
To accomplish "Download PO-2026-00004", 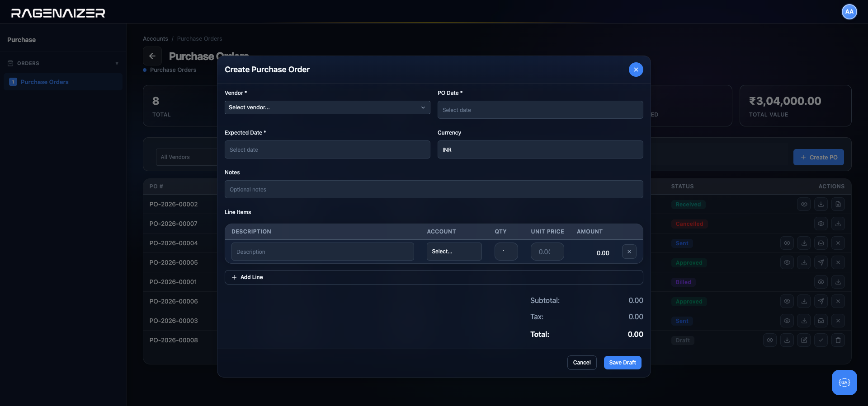I will 804,243.
